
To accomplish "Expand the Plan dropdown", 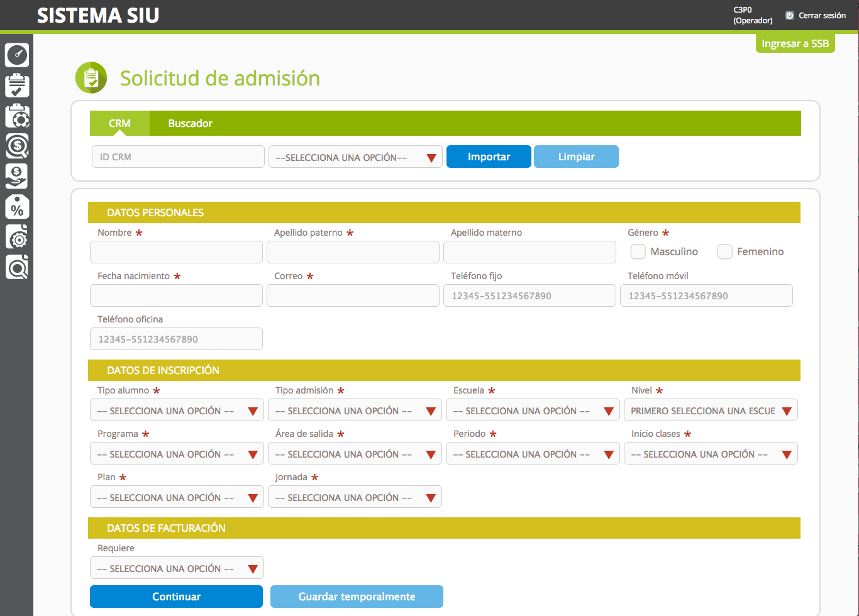I will coord(177,497).
